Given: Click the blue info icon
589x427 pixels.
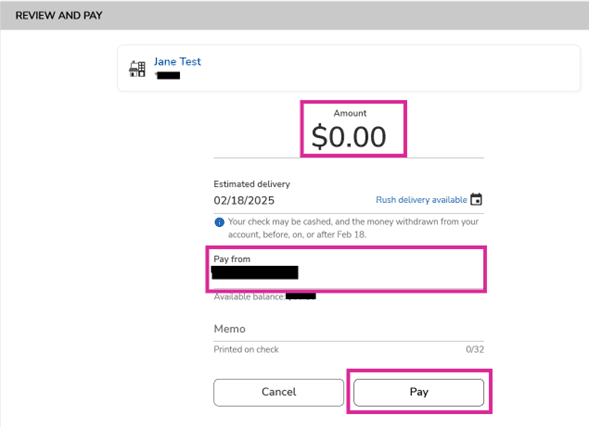Looking at the screenshot, I should click(x=219, y=222).
